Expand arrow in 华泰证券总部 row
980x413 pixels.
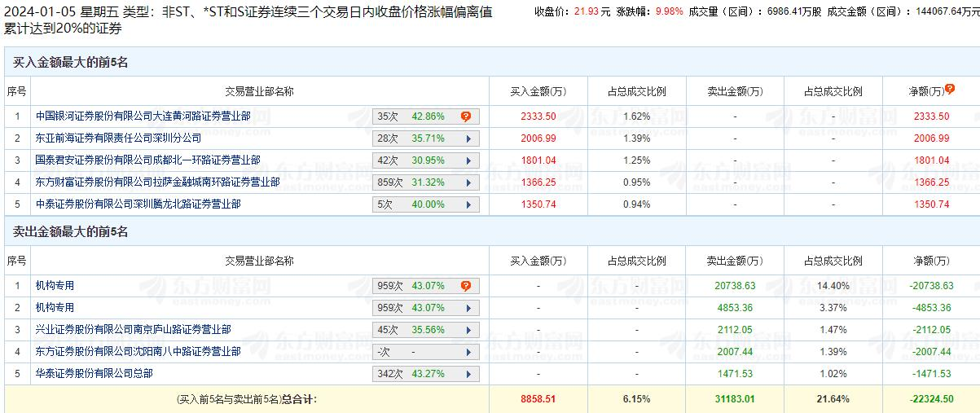468,374
